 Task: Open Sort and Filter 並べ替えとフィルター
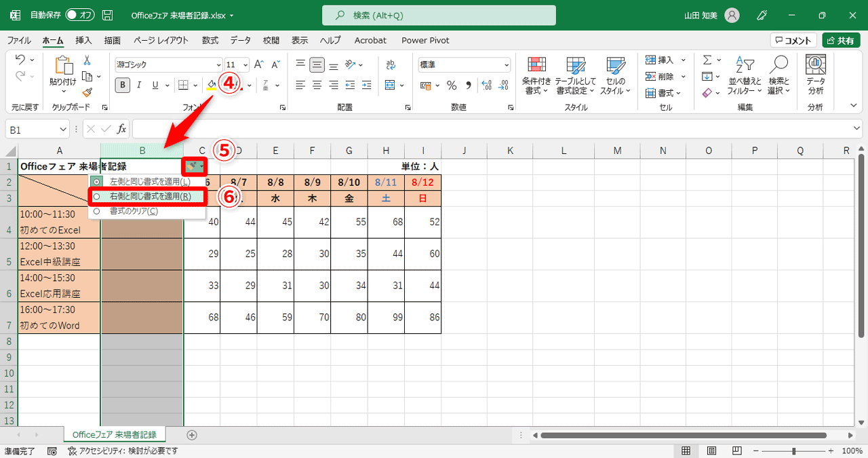745,75
